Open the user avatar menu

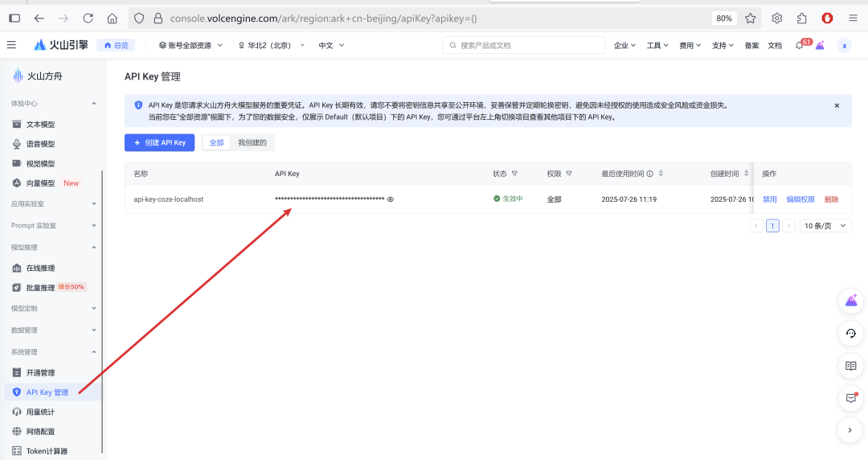844,46
